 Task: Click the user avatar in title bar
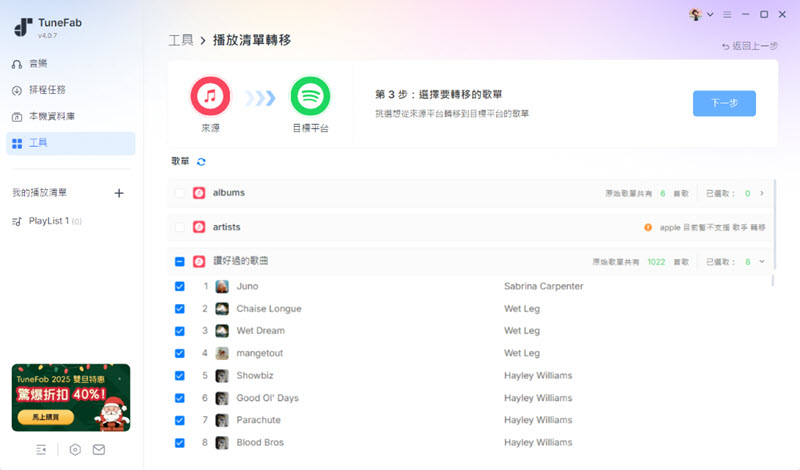(x=695, y=14)
